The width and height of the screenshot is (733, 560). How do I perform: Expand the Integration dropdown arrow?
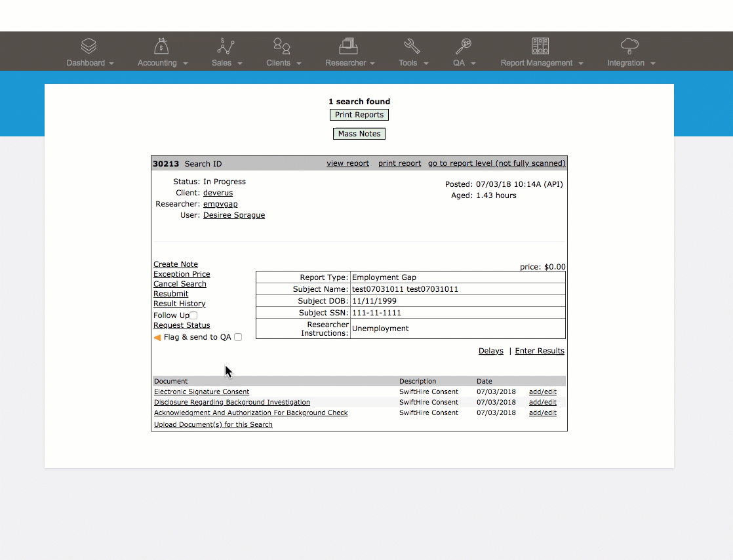(x=653, y=64)
